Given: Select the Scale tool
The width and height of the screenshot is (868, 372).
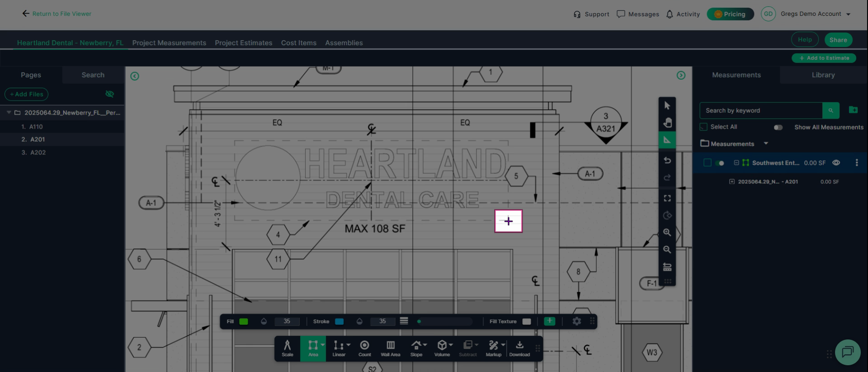Looking at the screenshot, I should pos(287,348).
